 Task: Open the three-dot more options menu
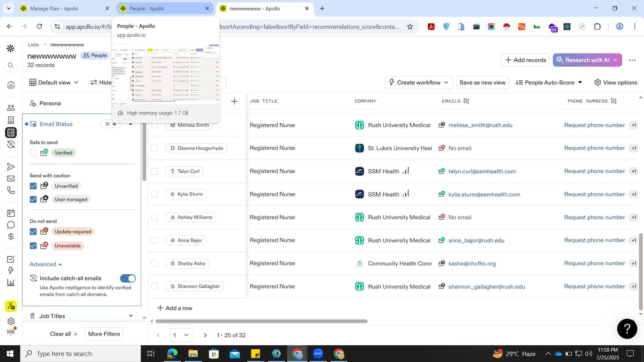pyautogui.click(x=632, y=60)
